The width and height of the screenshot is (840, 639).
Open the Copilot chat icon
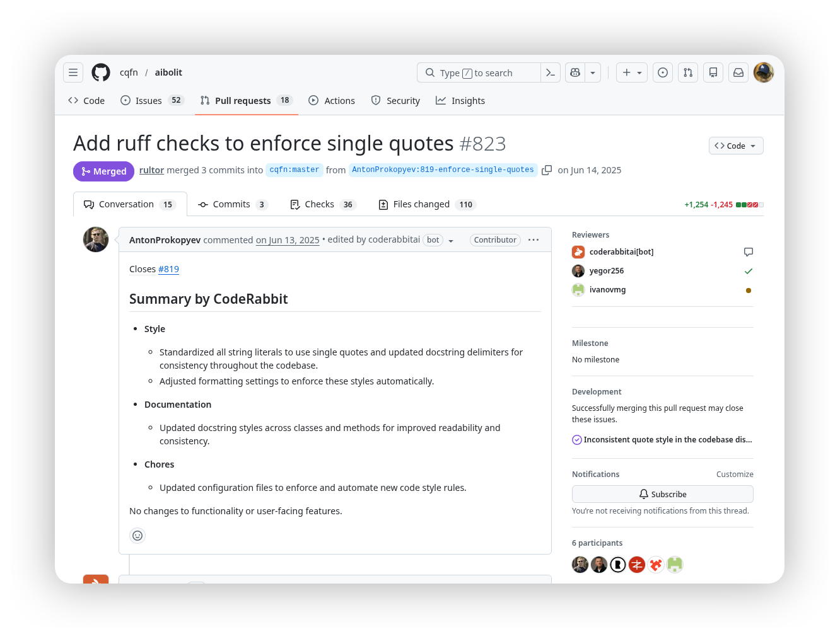(x=575, y=72)
